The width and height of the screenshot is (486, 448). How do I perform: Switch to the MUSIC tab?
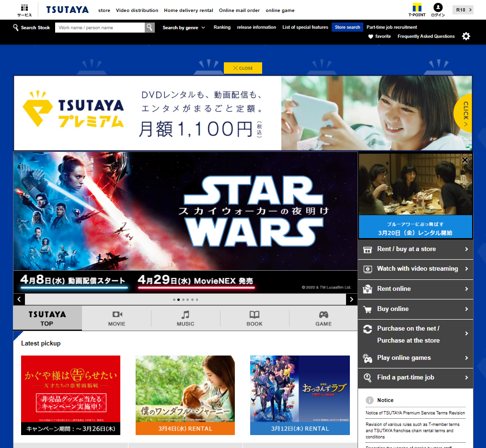click(185, 318)
